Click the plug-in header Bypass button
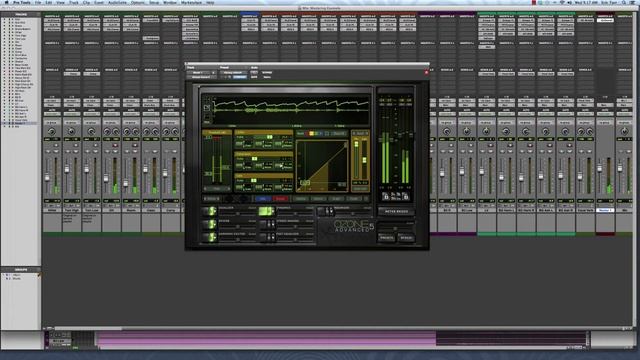This screenshot has width=640, height=360. click(x=267, y=72)
